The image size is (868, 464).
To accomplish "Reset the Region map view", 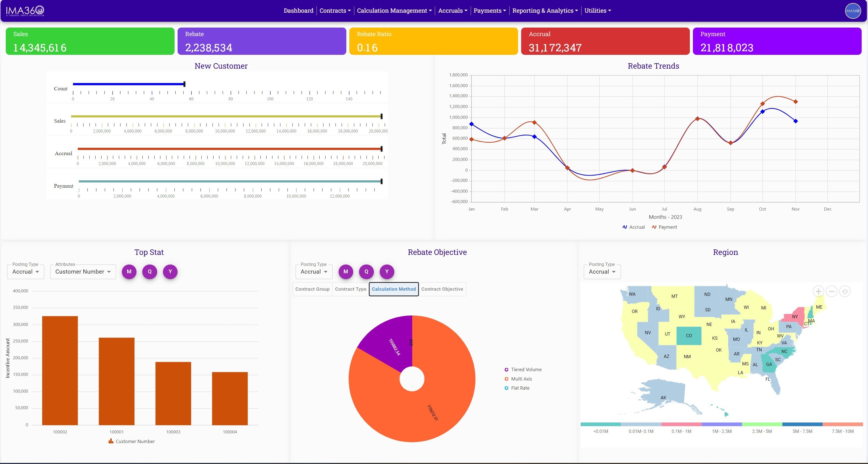I will tap(845, 291).
